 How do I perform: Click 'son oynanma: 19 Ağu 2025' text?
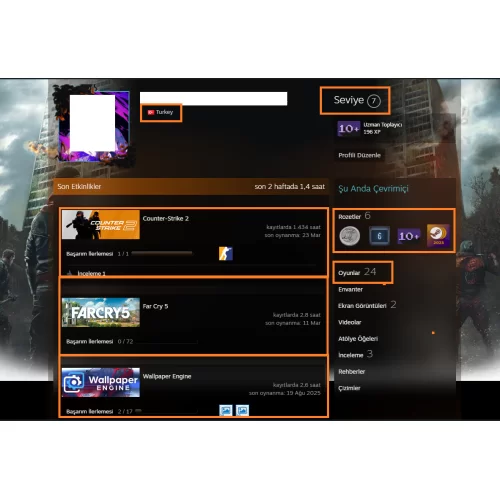click(x=285, y=393)
